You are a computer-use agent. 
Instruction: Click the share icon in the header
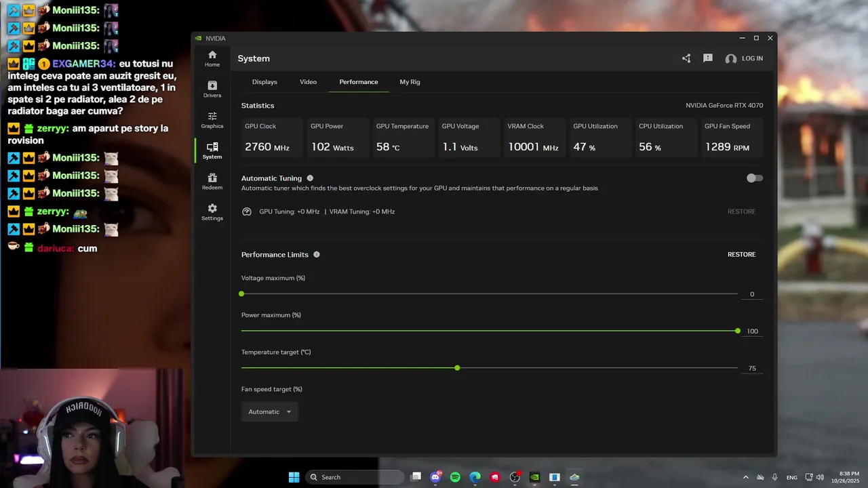(686, 58)
